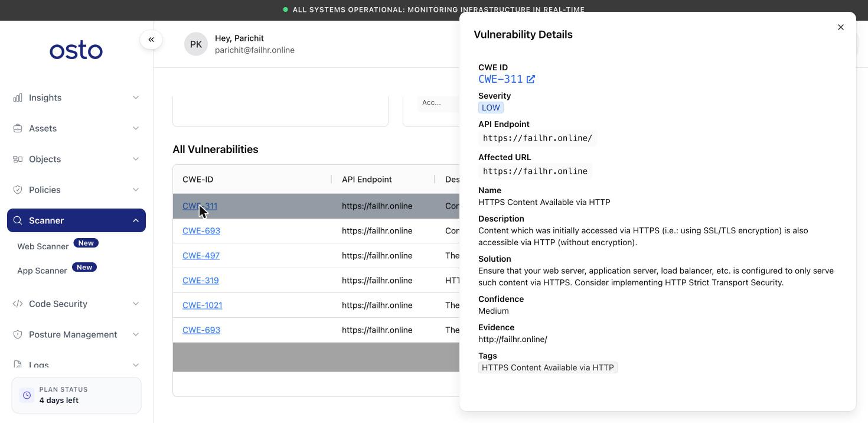Click the Policies shield icon
The height and width of the screenshot is (423, 868).
tap(18, 190)
